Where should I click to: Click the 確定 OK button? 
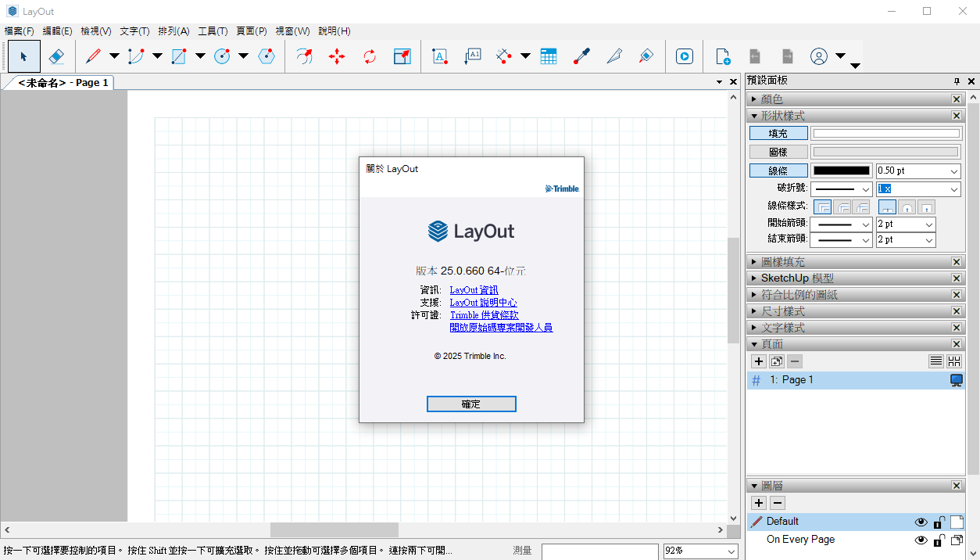[471, 404]
